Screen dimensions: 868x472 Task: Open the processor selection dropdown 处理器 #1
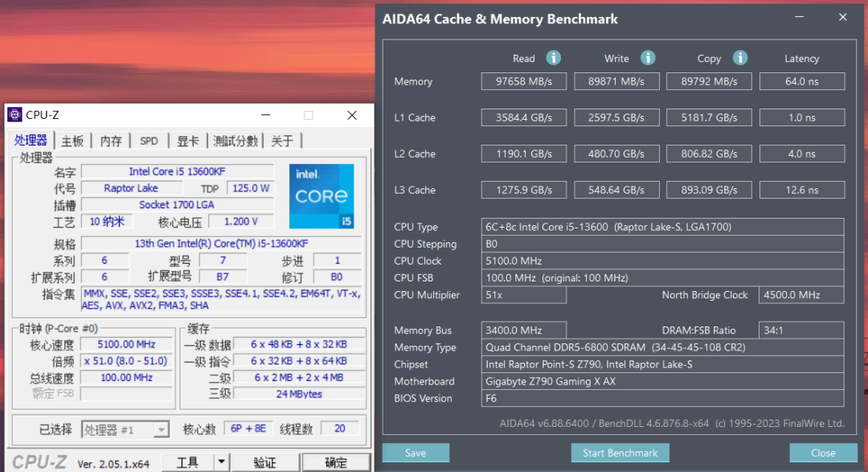(125, 429)
